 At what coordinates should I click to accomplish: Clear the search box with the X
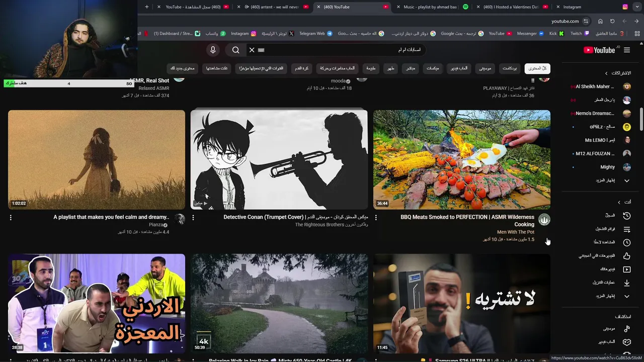click(x=252, y=50)
